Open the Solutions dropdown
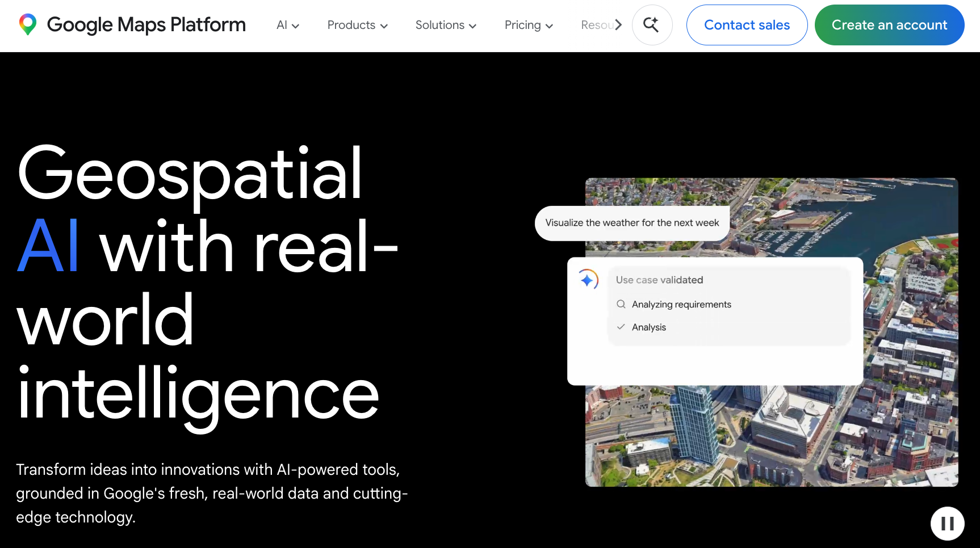Screen dimensions: 980x548 [446, 25]
